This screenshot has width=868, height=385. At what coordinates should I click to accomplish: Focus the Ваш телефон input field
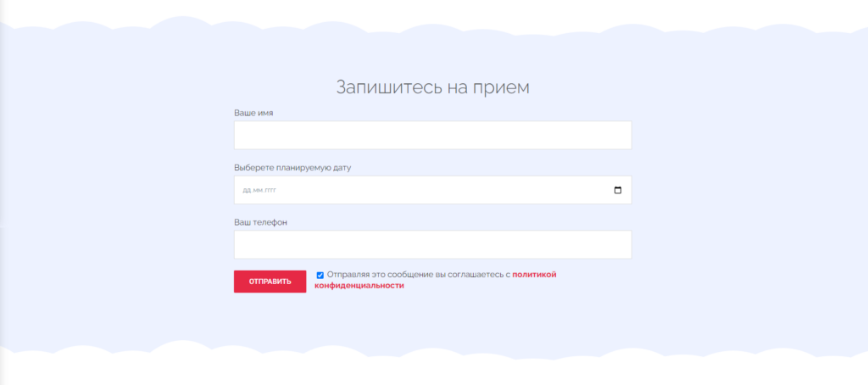pyautogui.click(x=432, y=244)
